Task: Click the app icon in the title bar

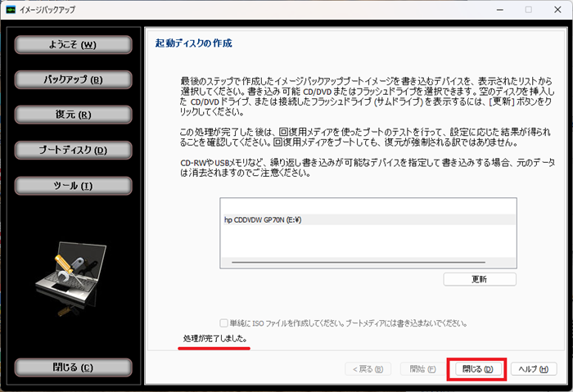Action: (12, 10)
